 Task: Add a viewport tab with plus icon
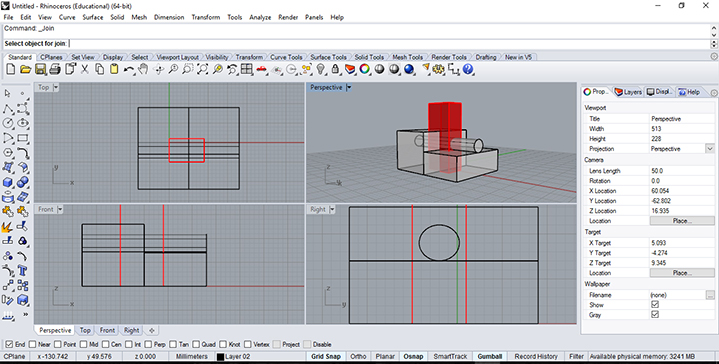tap(151, 330)
